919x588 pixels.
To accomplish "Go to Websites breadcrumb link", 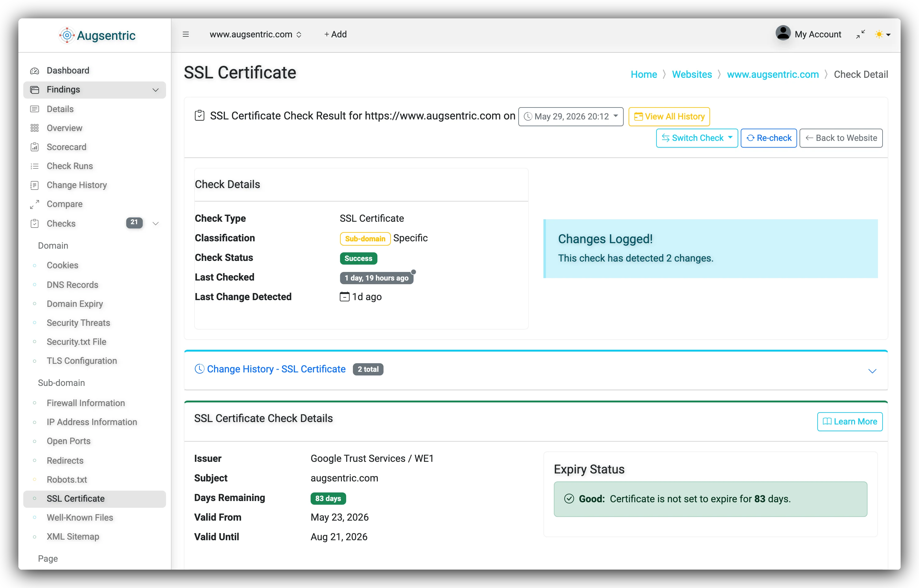I will pos(692,74).
